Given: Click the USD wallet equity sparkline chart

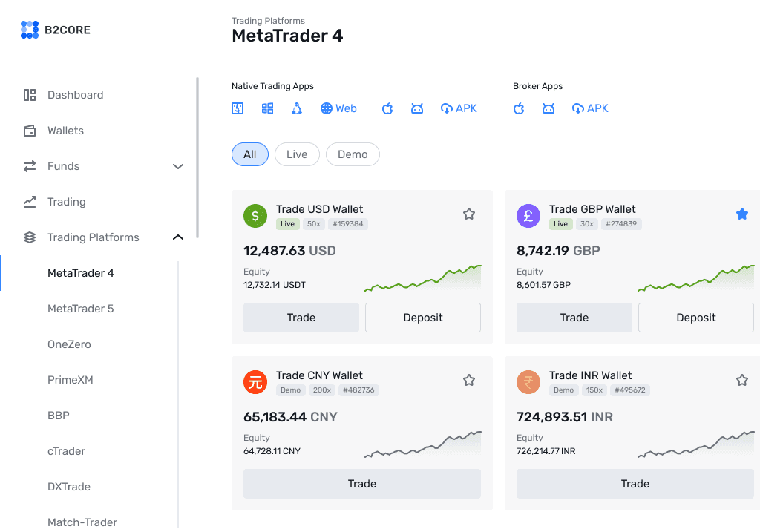Looking at the screenshot, I should point(422,278).
